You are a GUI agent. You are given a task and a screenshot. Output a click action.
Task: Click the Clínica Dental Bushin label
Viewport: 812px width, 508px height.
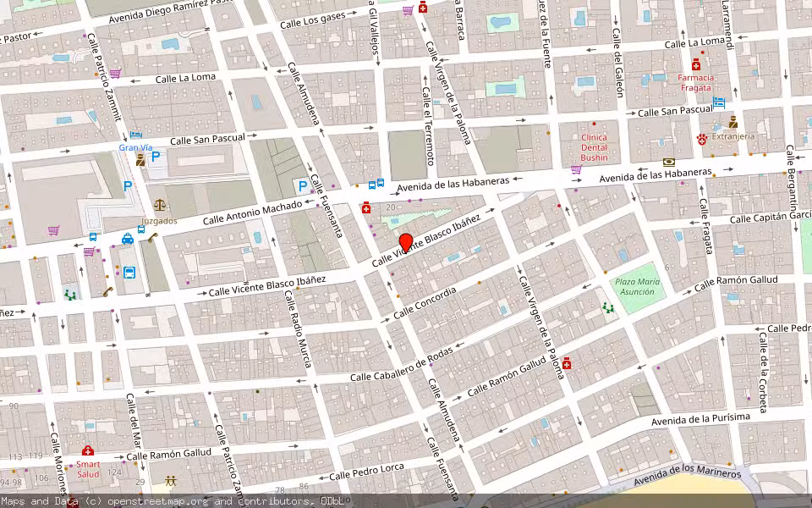point(594,147)
